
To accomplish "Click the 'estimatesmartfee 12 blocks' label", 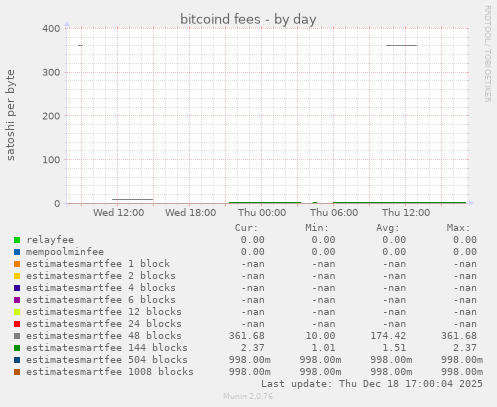I will coord(104,312).
